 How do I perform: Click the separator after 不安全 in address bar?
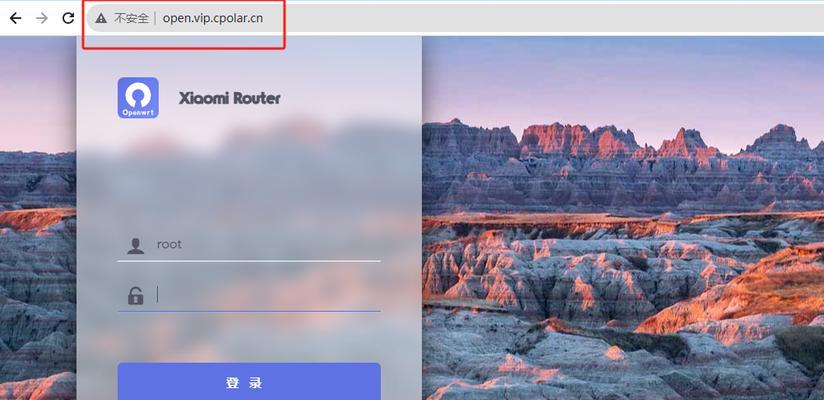[x=156, y=19]
